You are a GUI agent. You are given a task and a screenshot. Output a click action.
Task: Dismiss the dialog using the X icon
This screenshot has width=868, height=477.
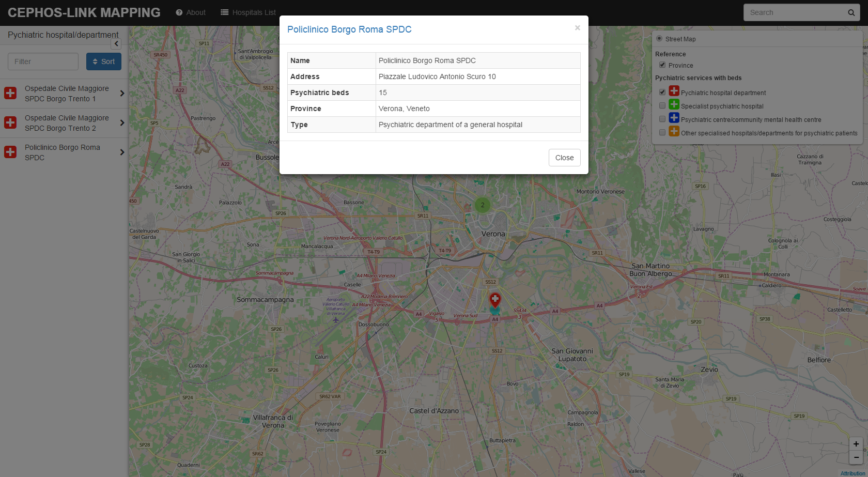(577, 28)
